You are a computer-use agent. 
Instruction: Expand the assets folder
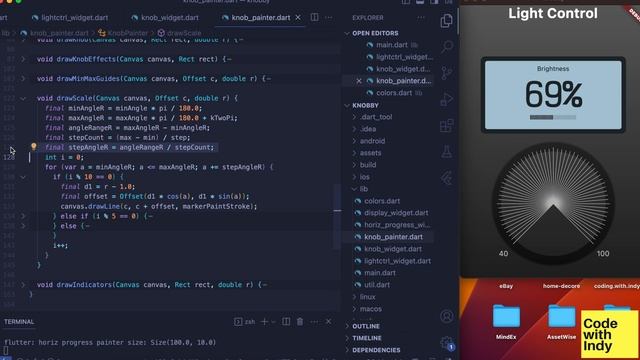point(370,153)
